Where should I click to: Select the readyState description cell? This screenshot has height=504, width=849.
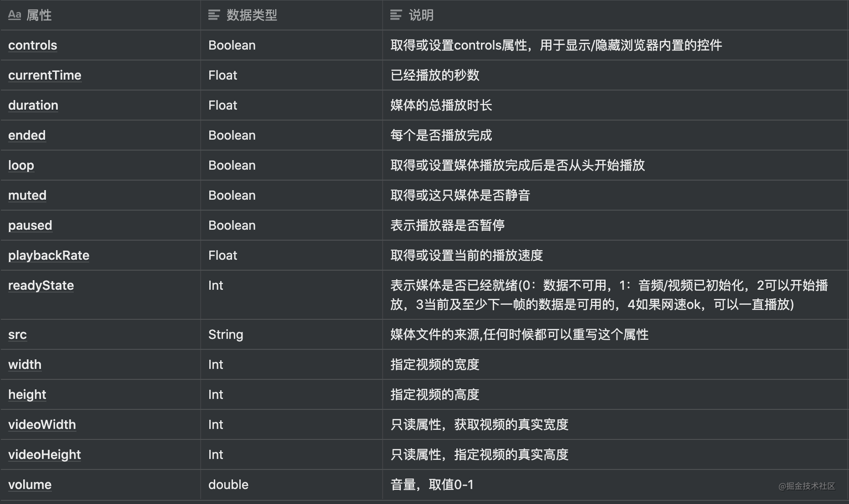tap(609, 295)
